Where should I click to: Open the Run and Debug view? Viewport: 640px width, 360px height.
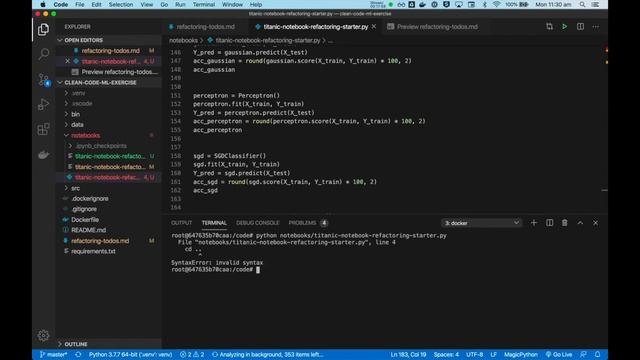point(43,104)
